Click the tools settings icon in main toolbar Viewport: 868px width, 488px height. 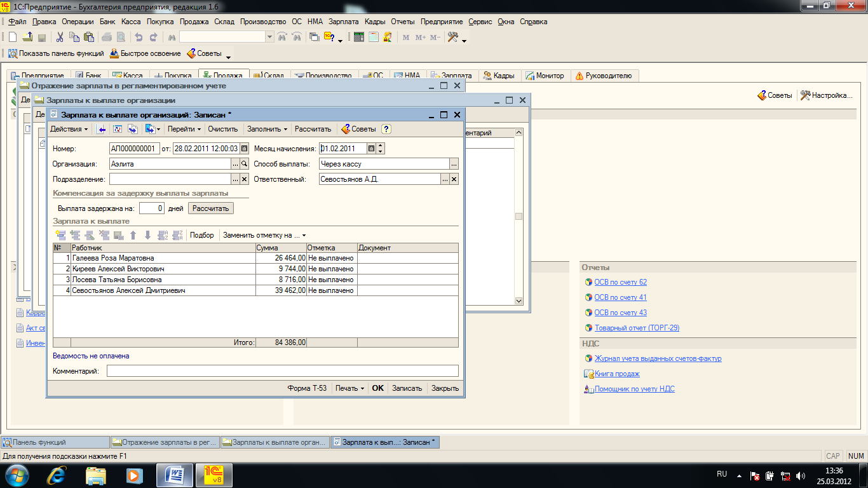[x=453, y=37]
